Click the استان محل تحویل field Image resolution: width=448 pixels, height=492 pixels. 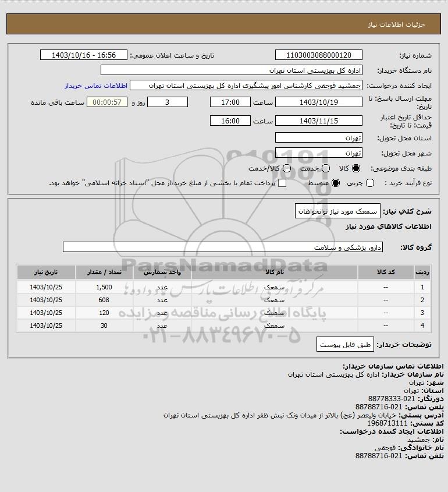318,137
